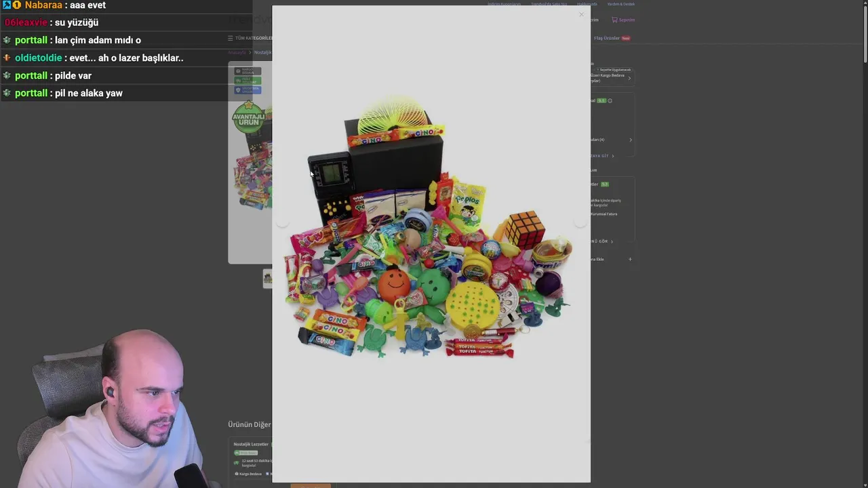
Task: Show the next image with the lightbox right arrow
Action: tap(580, 222)
